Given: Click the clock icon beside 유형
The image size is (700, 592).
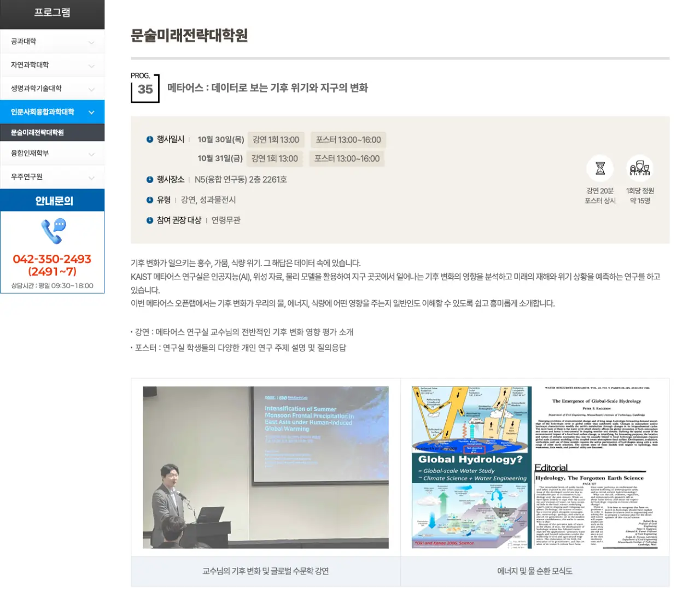Looking at the screenshot, I should [x=150, y=200].
